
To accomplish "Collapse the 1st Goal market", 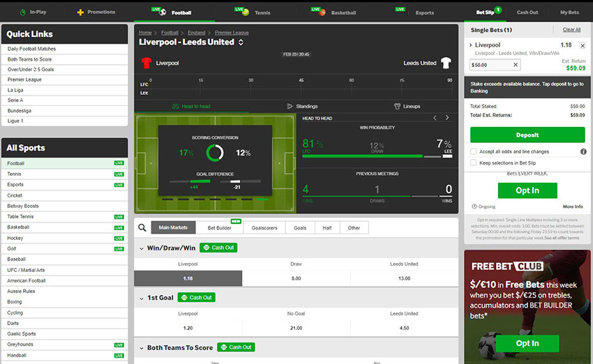I will click(142, 298).
